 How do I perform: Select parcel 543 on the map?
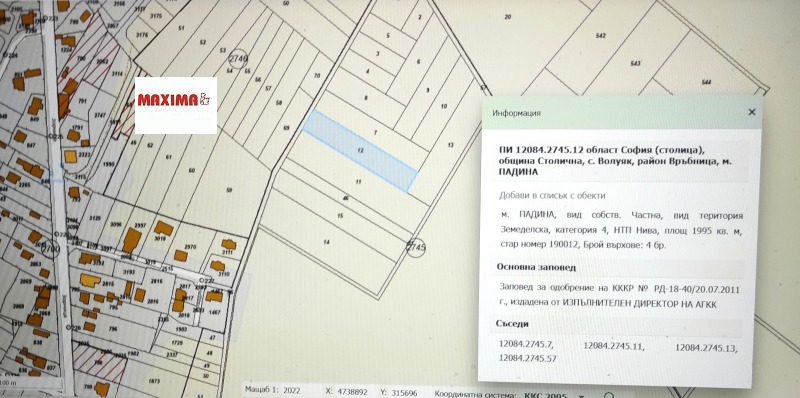635,63
